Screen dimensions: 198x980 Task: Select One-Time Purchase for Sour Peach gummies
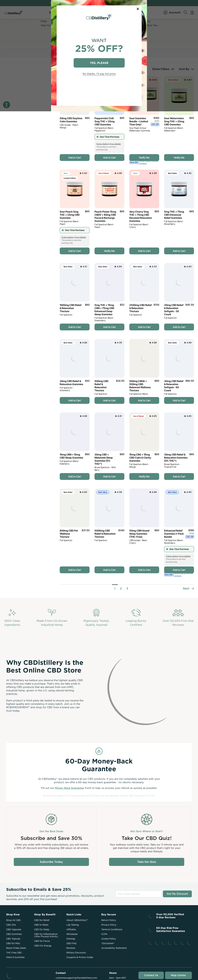click(75, 230)
